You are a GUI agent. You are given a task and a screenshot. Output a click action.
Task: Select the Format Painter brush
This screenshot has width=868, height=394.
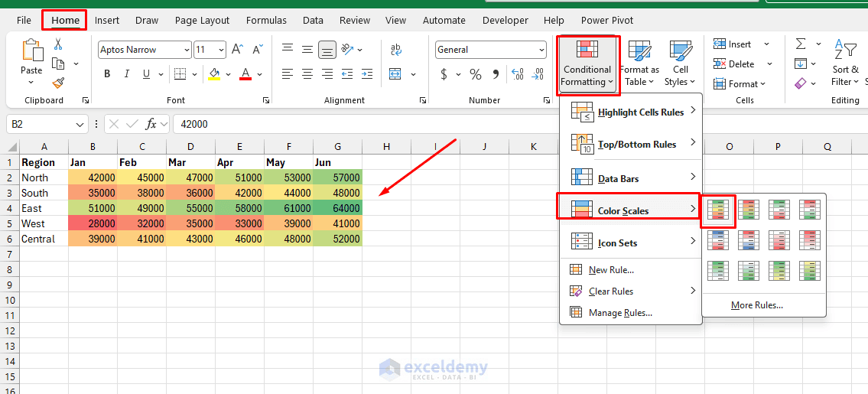point(58,83)
